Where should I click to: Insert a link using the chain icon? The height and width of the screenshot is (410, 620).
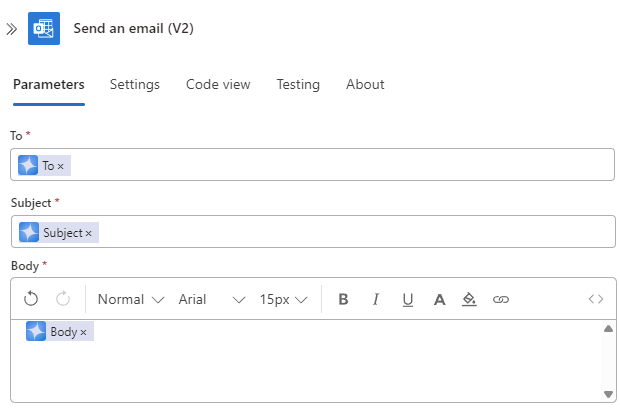501,300
